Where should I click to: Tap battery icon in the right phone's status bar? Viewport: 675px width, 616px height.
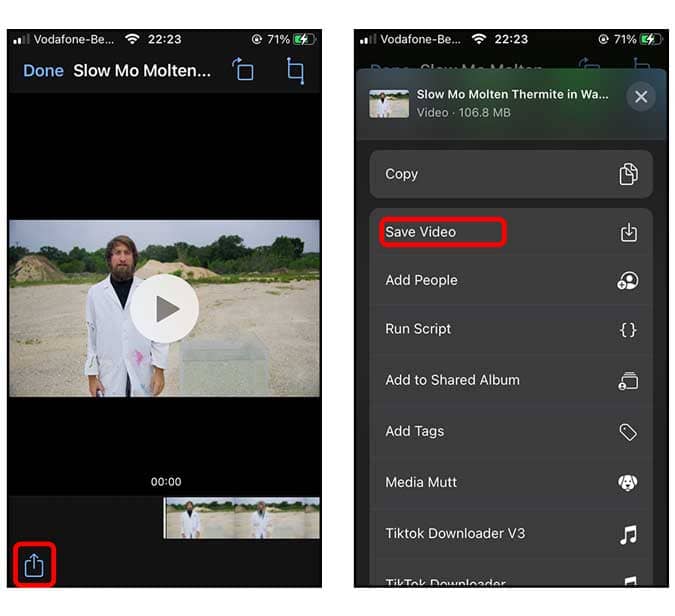point(651,40)
